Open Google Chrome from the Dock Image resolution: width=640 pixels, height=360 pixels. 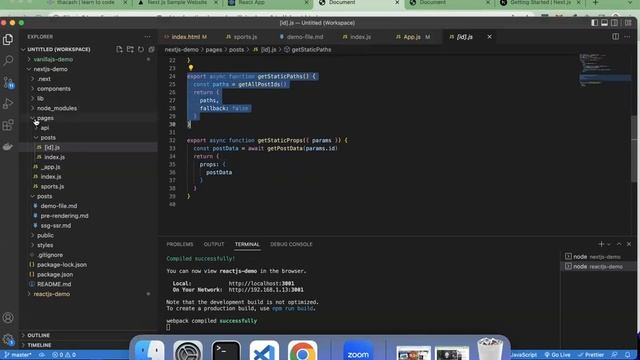302,351
